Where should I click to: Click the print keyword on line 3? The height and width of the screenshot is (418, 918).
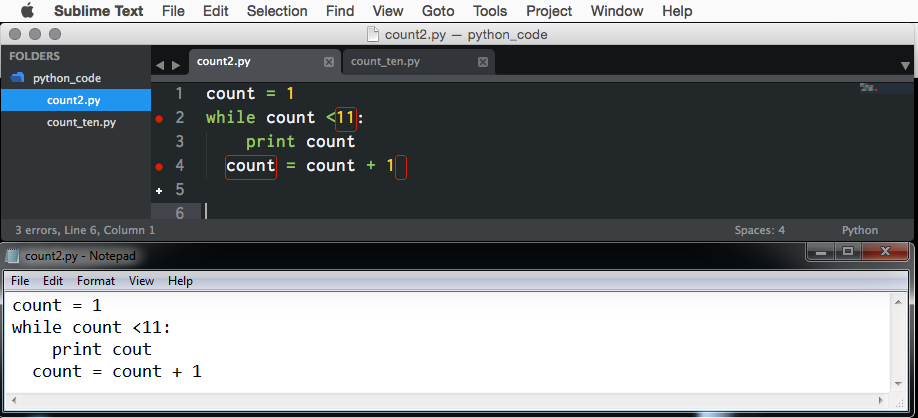pyautogui.click(x=270, y=142)
